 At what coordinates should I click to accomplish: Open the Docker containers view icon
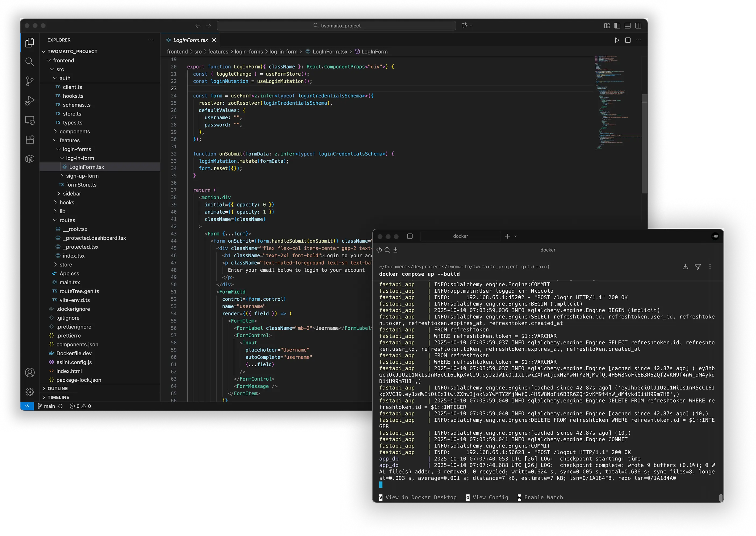(x=30, y=159)
